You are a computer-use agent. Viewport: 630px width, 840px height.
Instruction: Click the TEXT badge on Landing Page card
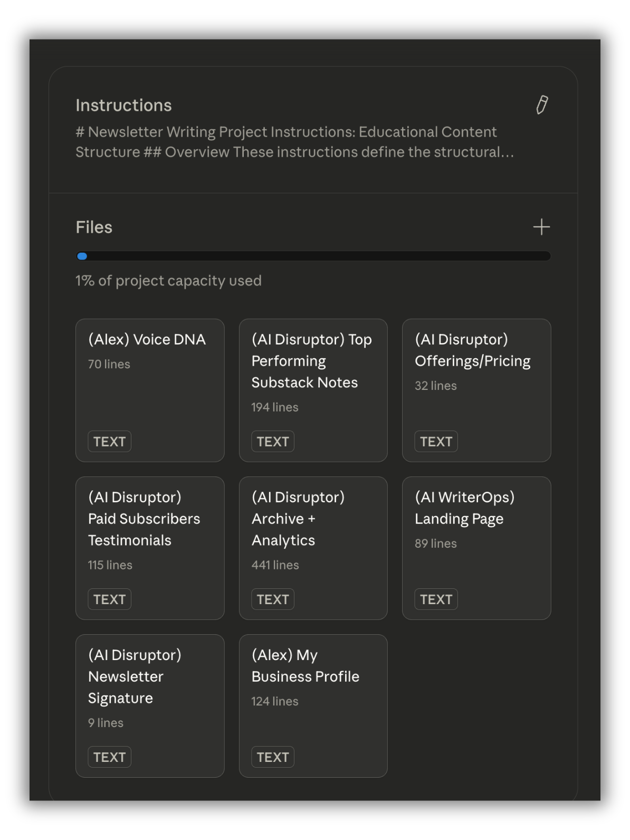[436, 599]
